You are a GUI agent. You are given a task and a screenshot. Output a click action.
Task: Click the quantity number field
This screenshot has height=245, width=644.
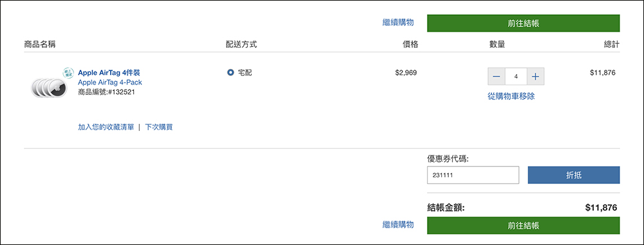click(516, 77)
